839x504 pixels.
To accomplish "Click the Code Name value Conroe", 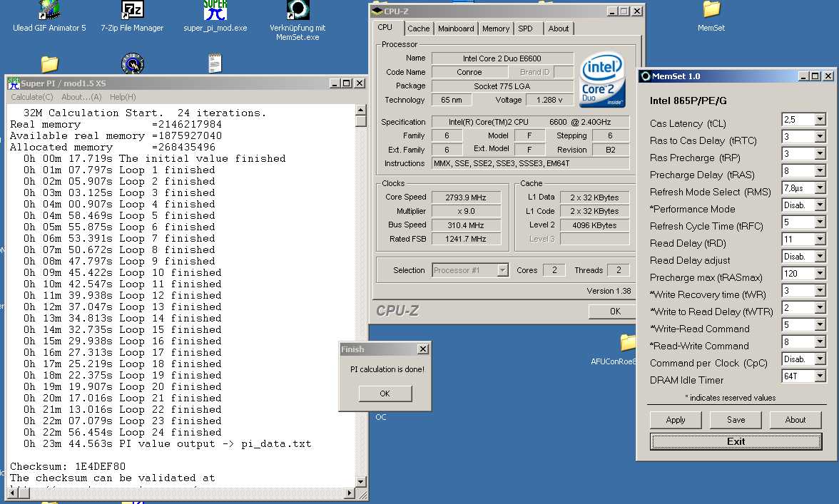I will coord(469,72).
